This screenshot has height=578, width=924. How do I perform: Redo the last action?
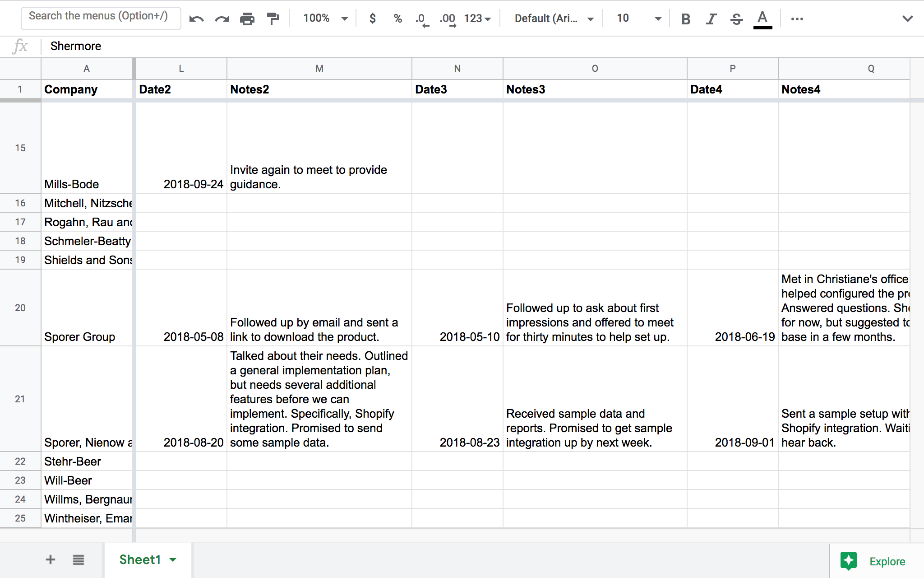pyautogui.click(x=222, y=18)
